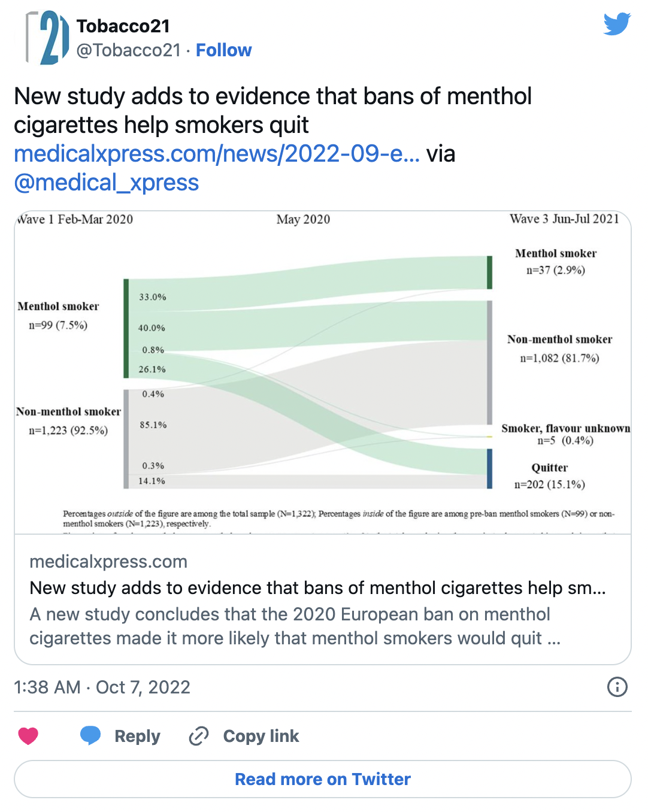The height and width of the screenshot is (812, 648).
Task: Open the @Tobacco21 handle
Action: 129,50
